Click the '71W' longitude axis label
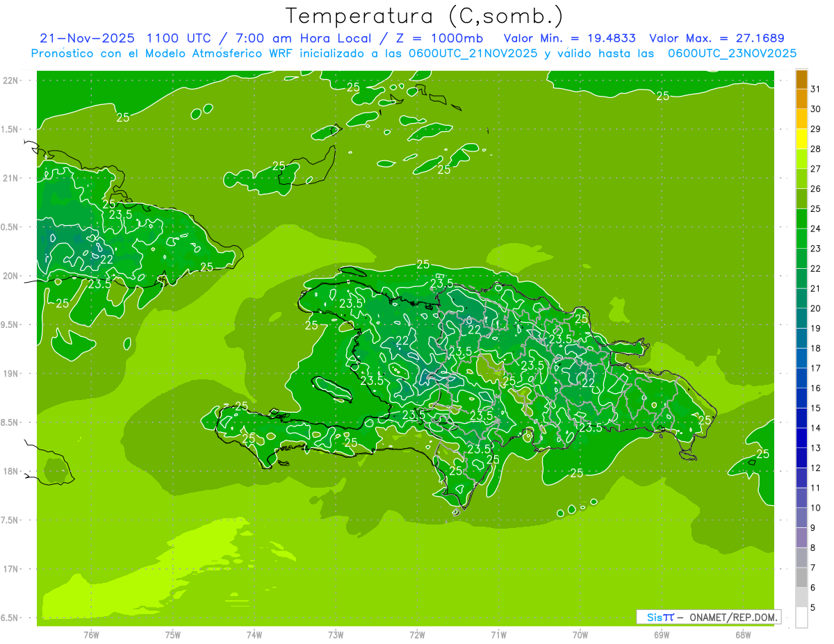Screen dimensions: 834x644 (499, 635)
